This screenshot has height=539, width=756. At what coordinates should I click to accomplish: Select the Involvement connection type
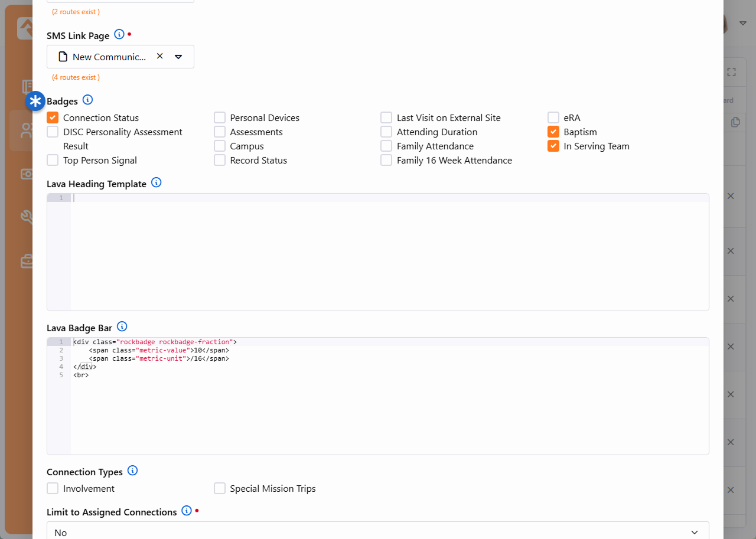pos(53,488)
